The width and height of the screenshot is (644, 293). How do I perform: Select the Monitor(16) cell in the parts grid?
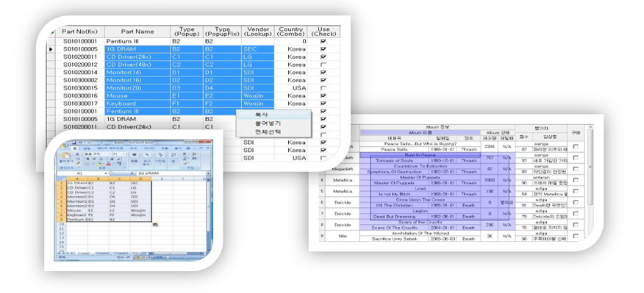pyautogui.click(x=137, y=81)
